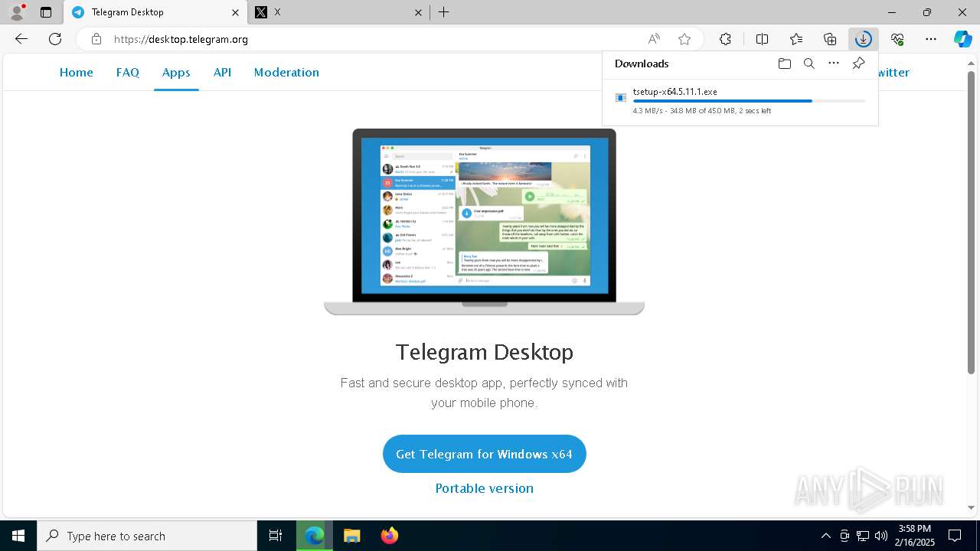
Task: Open downloads folder icon in panel
Action: point(784,64)
